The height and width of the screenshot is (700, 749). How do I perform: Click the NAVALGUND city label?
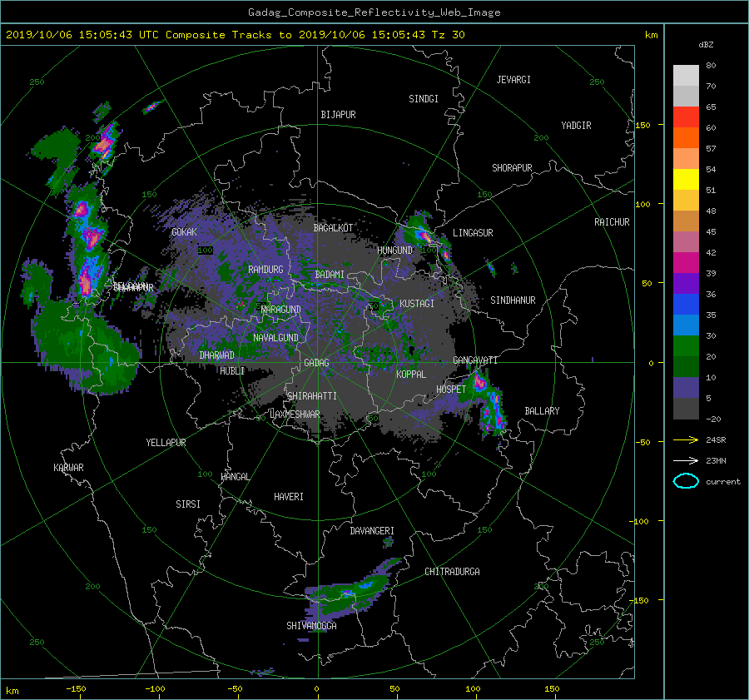click(275, 338)
